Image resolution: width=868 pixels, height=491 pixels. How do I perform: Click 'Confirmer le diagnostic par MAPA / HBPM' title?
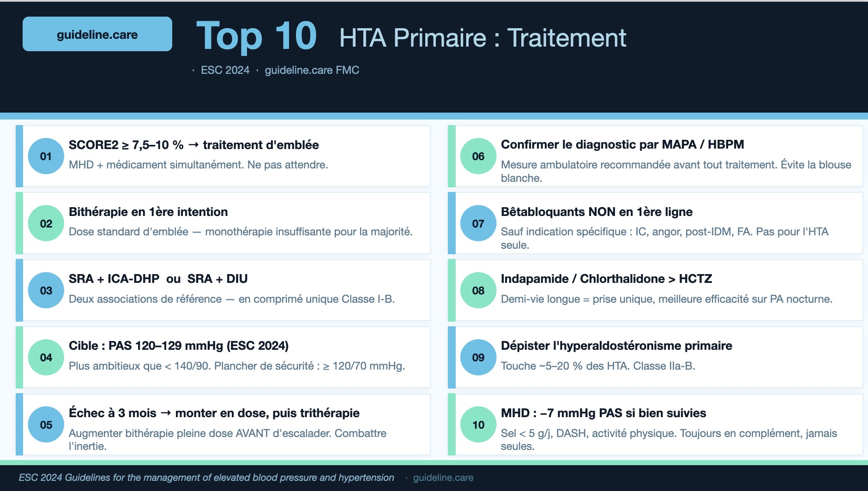pyautogui.click(x=622, y=144)
